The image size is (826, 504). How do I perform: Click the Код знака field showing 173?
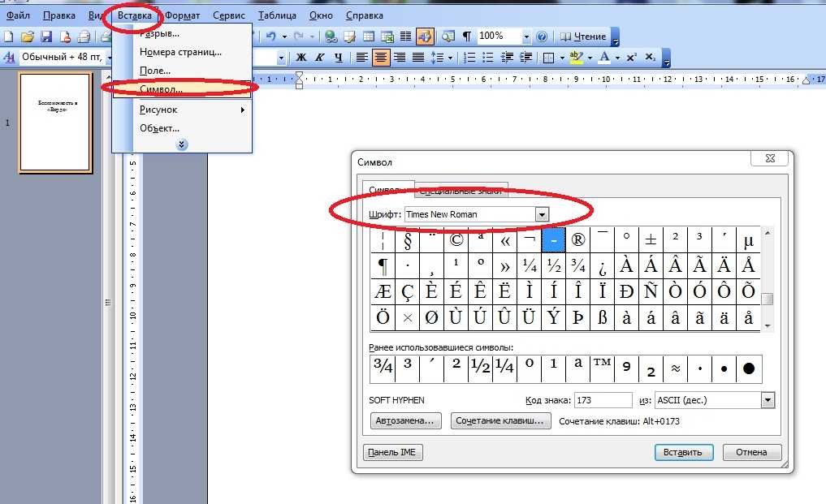603,400
